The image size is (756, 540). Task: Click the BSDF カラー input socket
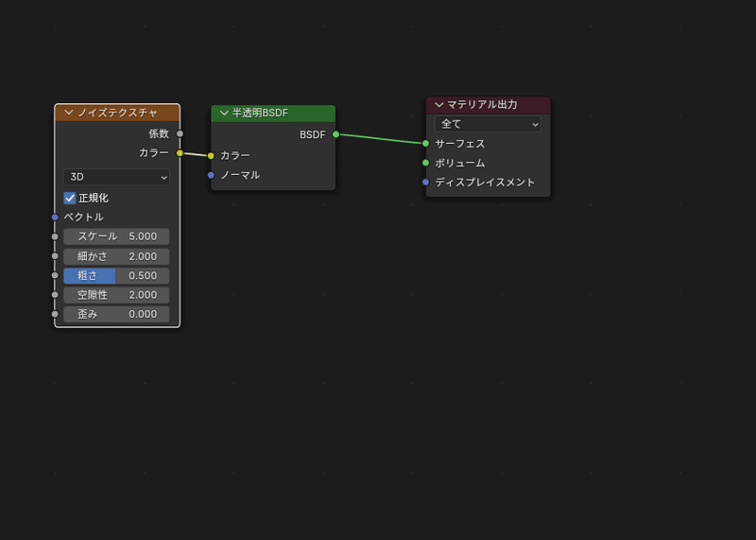tap(211, 156)
